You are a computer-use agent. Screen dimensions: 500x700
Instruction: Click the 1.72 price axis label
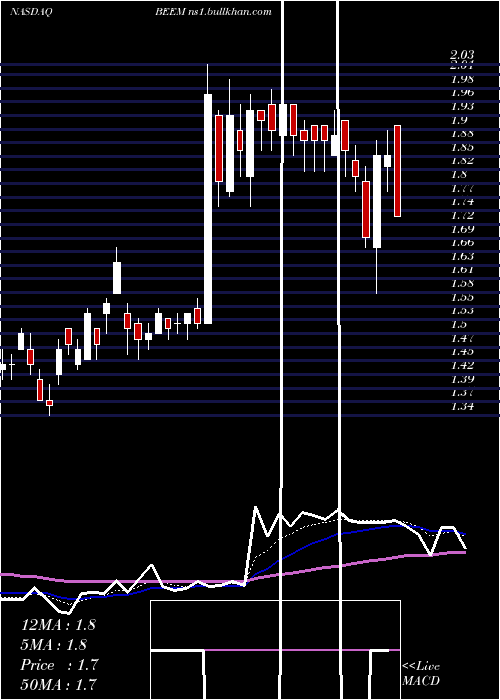(x=462, y=216)
